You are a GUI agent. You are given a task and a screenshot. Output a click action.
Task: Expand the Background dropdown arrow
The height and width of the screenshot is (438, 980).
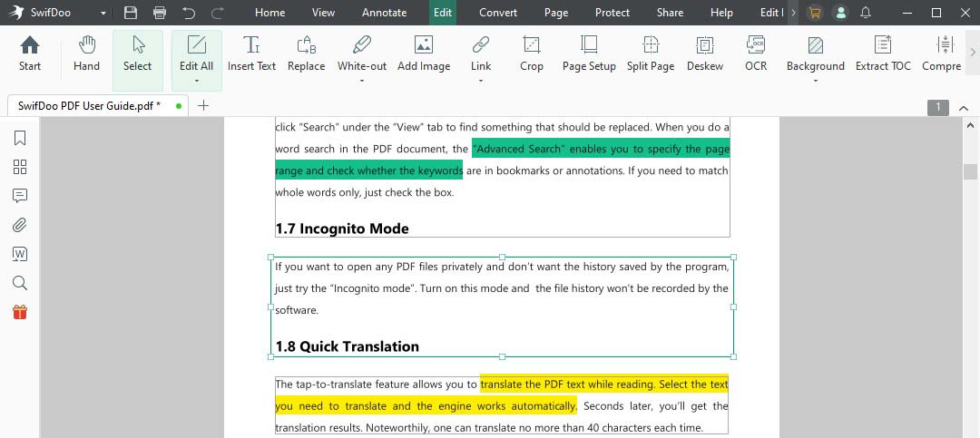point(815,82)
